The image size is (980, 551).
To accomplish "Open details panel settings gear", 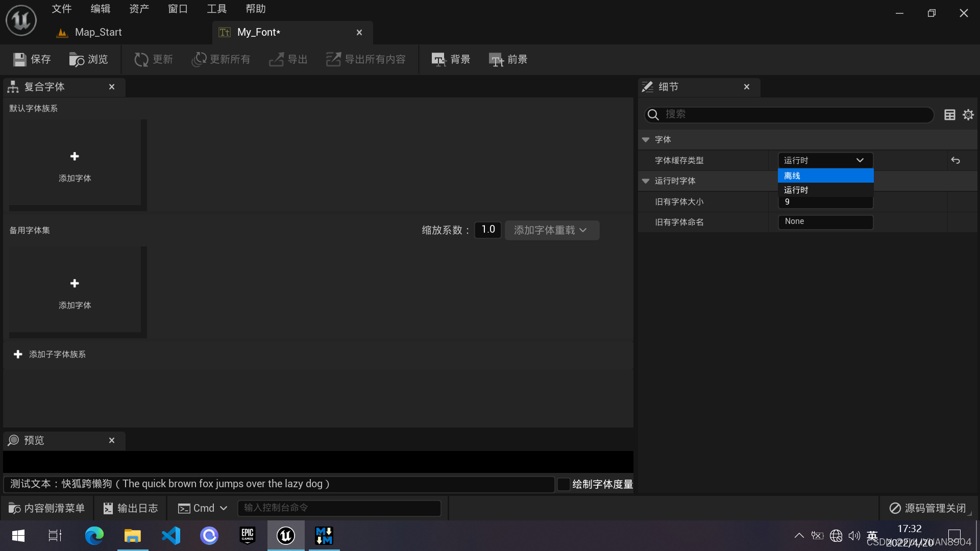I will click(x=968, y=115).
